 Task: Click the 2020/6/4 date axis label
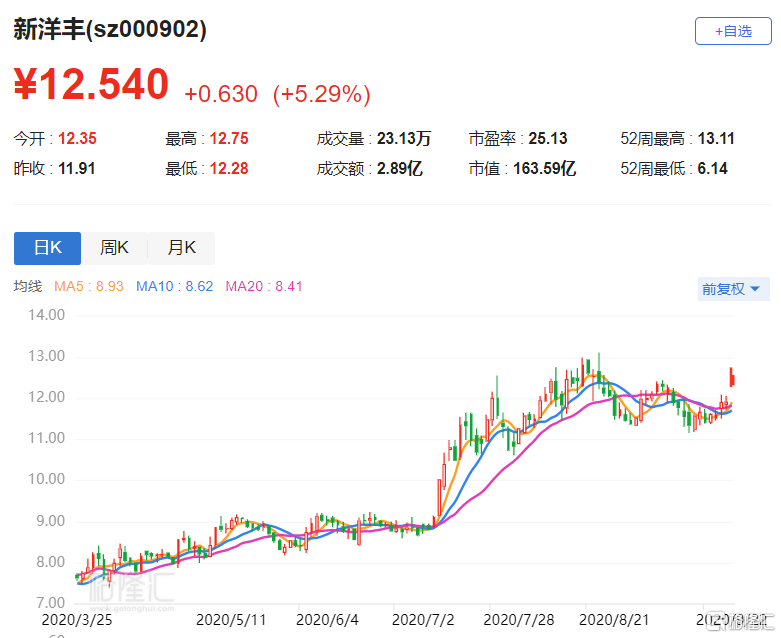click(327, 620)
